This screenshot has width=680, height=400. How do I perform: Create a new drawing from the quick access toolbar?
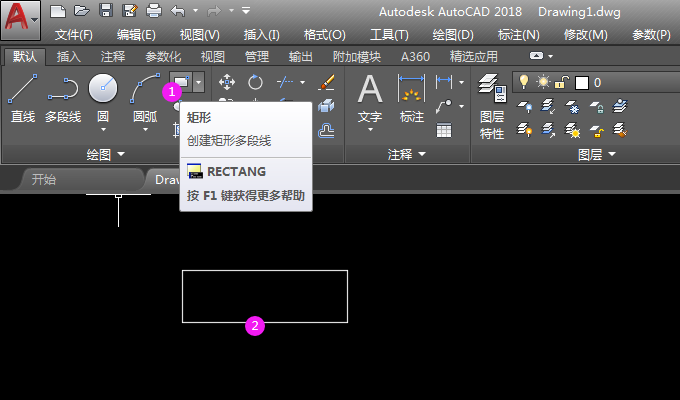point(58,10)
